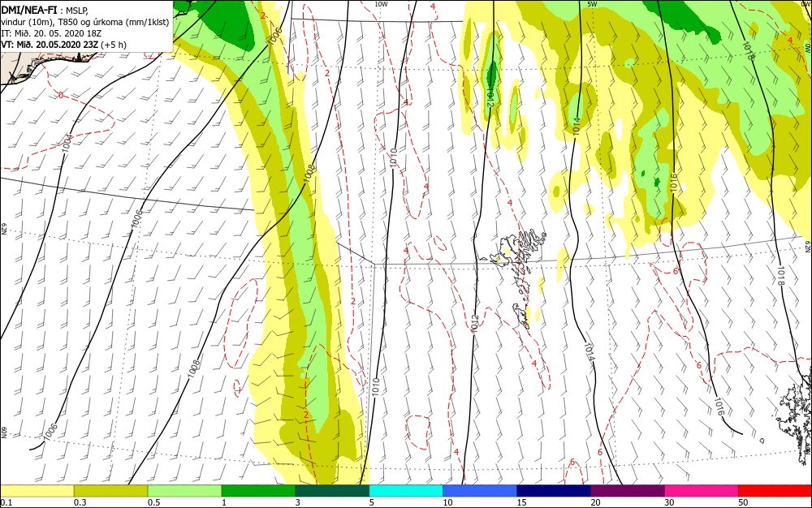Select the 'IT: Mið. 20. 05. 2020 18Z' line

click(51, 33)
